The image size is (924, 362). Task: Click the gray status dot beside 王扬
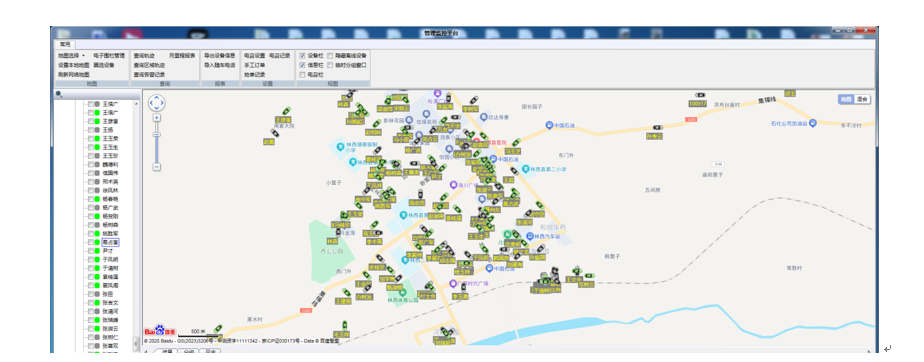click(97, 130)
